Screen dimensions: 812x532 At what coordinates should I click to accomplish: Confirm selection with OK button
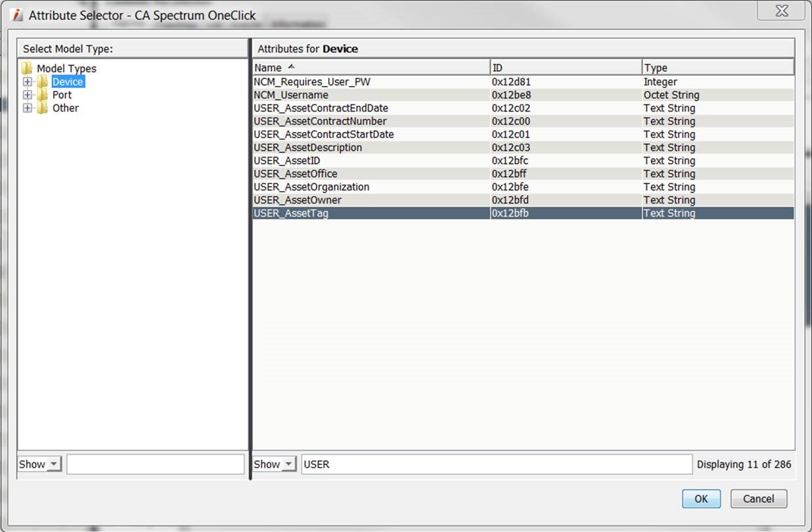[701, 499]
